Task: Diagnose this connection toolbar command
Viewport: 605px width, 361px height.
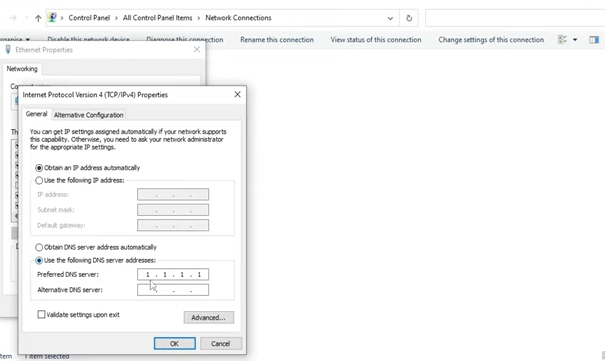Action: pyautogui.click(x=184, y=40)
